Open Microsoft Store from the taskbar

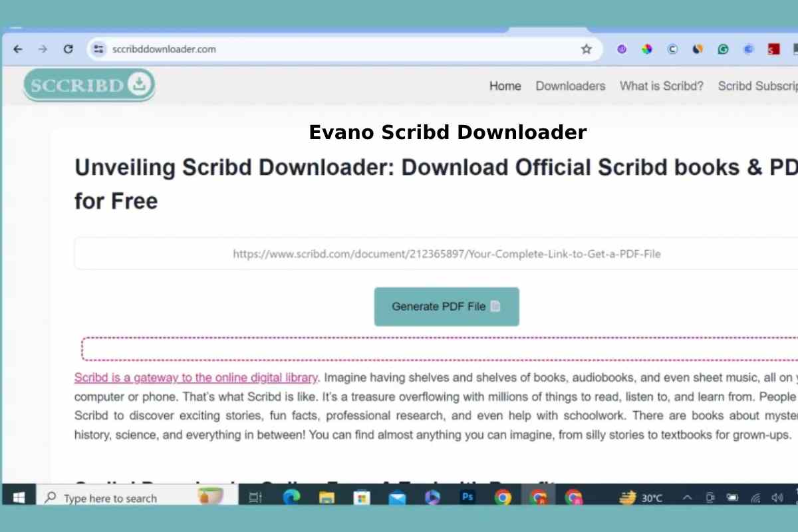click(362, 497)
